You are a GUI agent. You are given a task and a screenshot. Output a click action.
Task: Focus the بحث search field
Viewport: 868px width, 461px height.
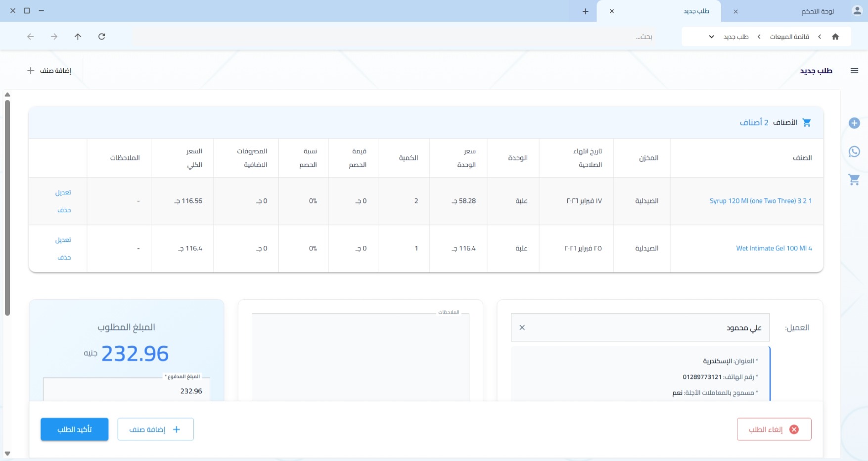tap(395, 37)
